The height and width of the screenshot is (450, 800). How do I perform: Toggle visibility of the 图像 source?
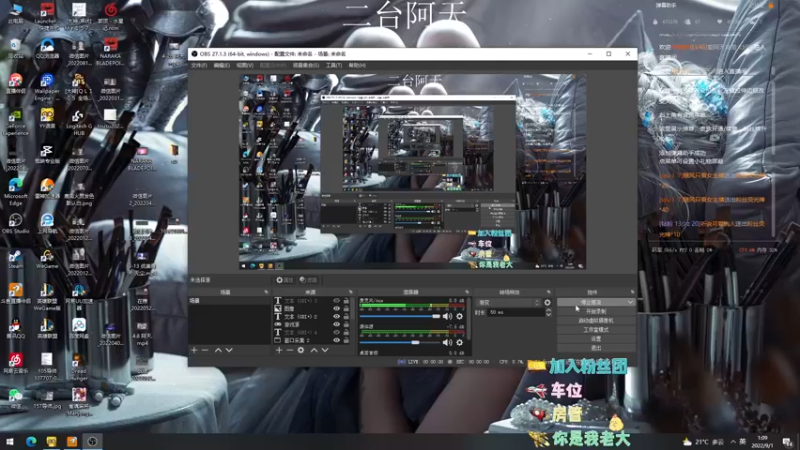click(x=336, y=309)
